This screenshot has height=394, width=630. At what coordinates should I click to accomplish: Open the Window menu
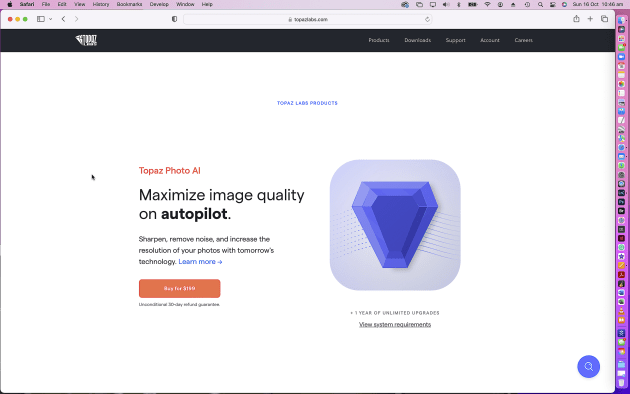(185, 4)
